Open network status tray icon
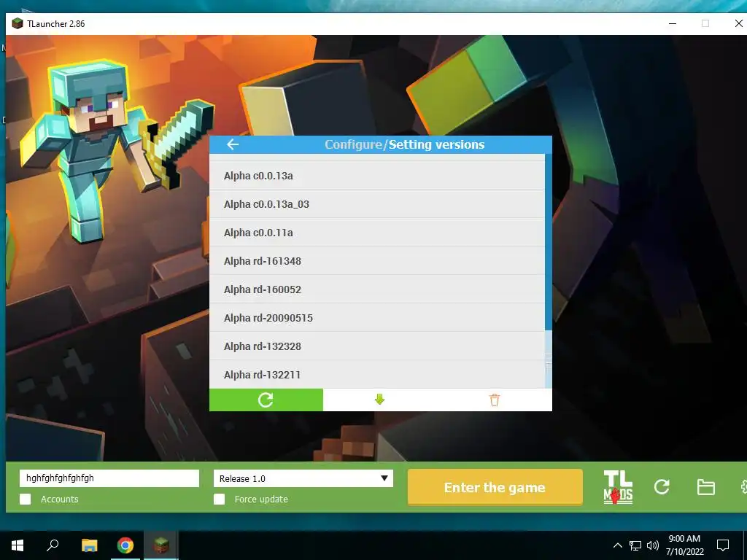Viewport: 747px width, 560px height. [635, 545]
